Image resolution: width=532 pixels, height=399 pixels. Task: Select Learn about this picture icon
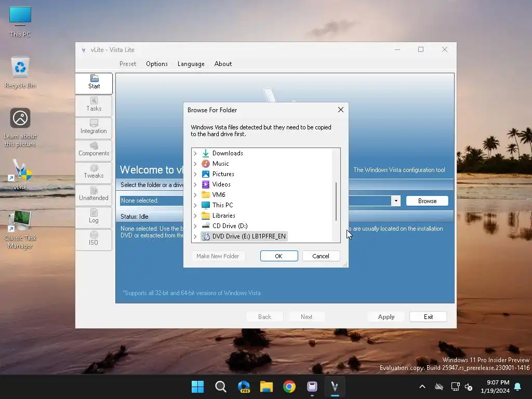click(20, 128)
